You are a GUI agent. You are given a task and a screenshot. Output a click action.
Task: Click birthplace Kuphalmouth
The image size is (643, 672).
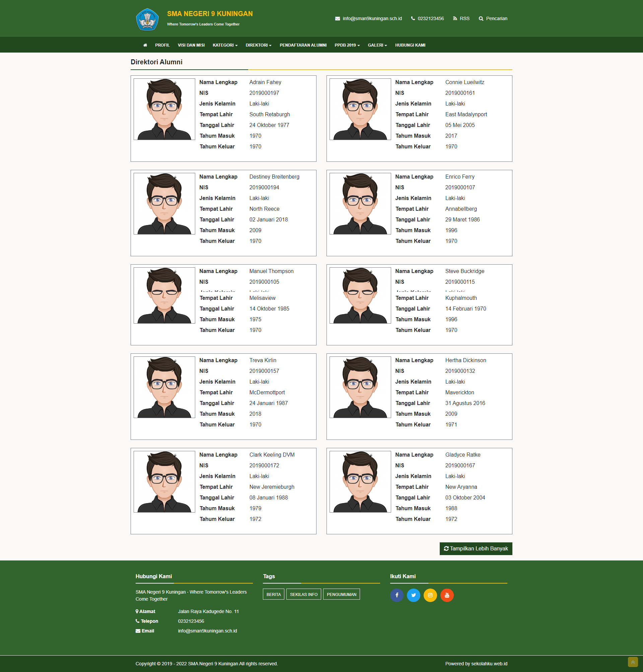461,298
